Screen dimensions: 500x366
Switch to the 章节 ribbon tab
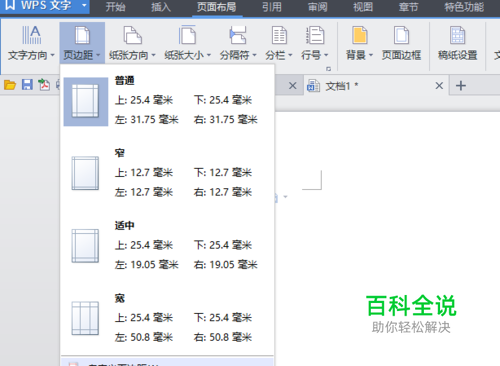coord(409,7)
